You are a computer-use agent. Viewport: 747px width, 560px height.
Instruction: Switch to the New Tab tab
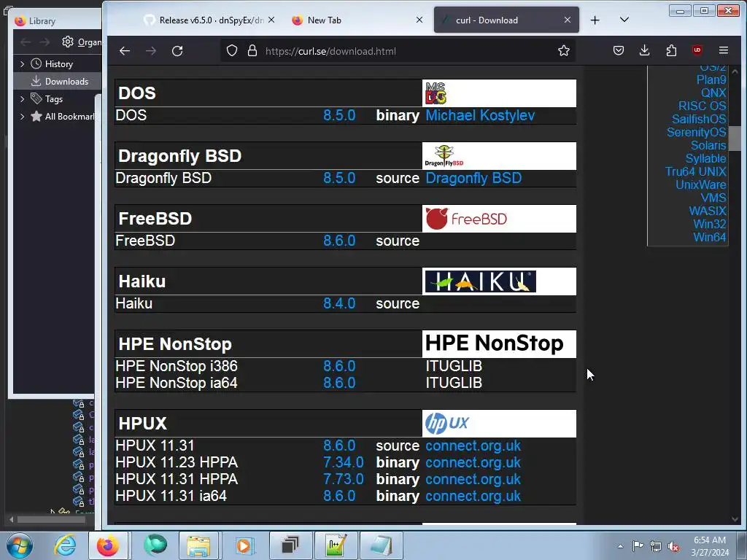352,20
